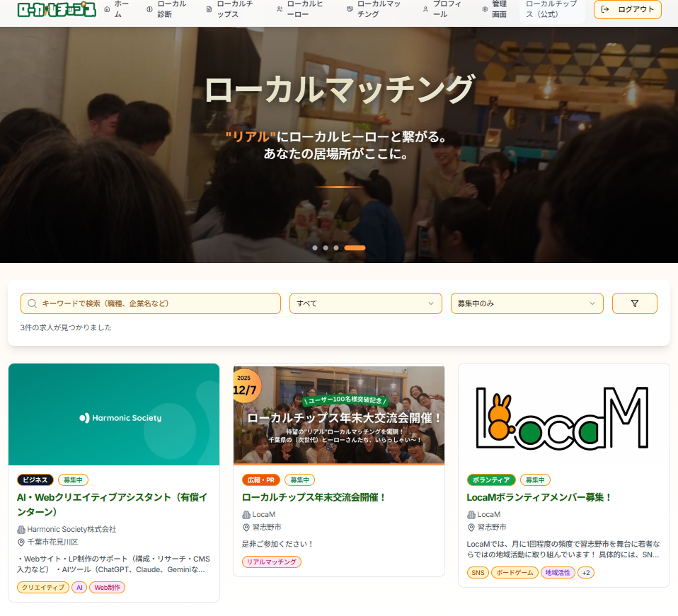
Task: Open the filter funnel icon
Action: tap(634, 303)
